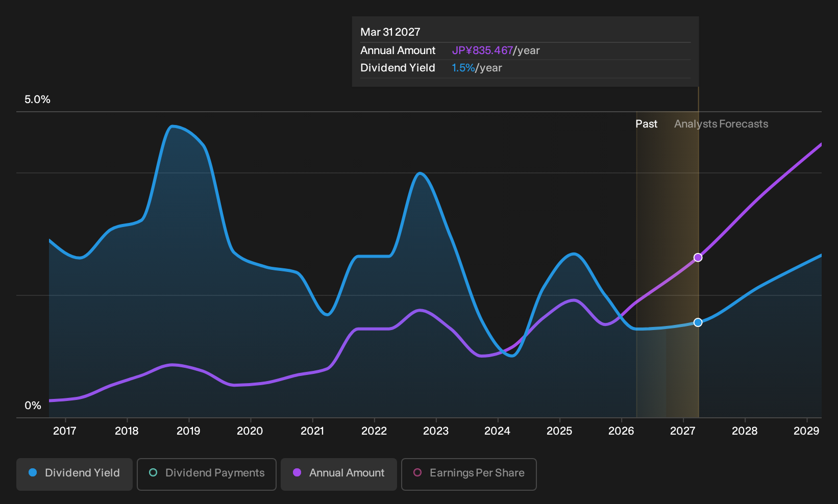The width and height of the screenshot is (838, 504).
Task: Click the 1.5% dividend yield value
Action: (x=463, y=68)
